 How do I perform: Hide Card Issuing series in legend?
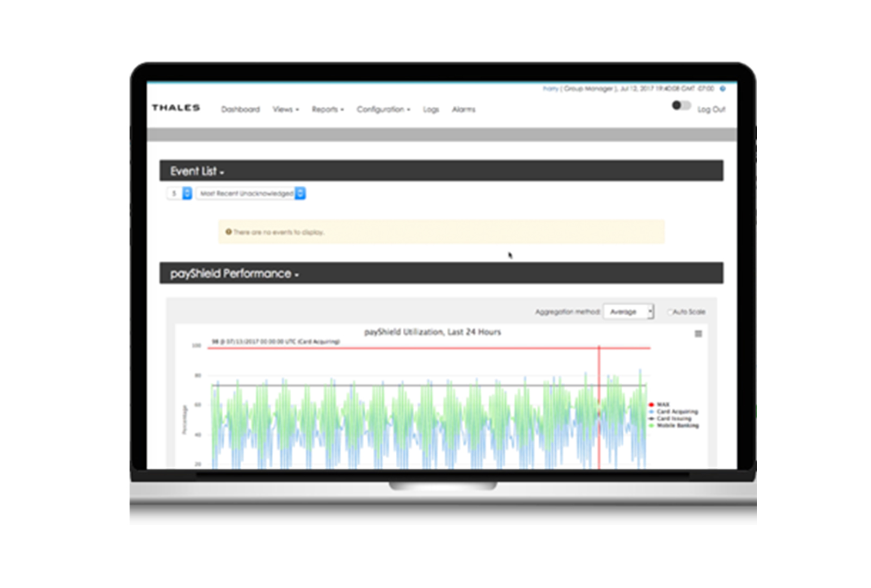(673, 419)
